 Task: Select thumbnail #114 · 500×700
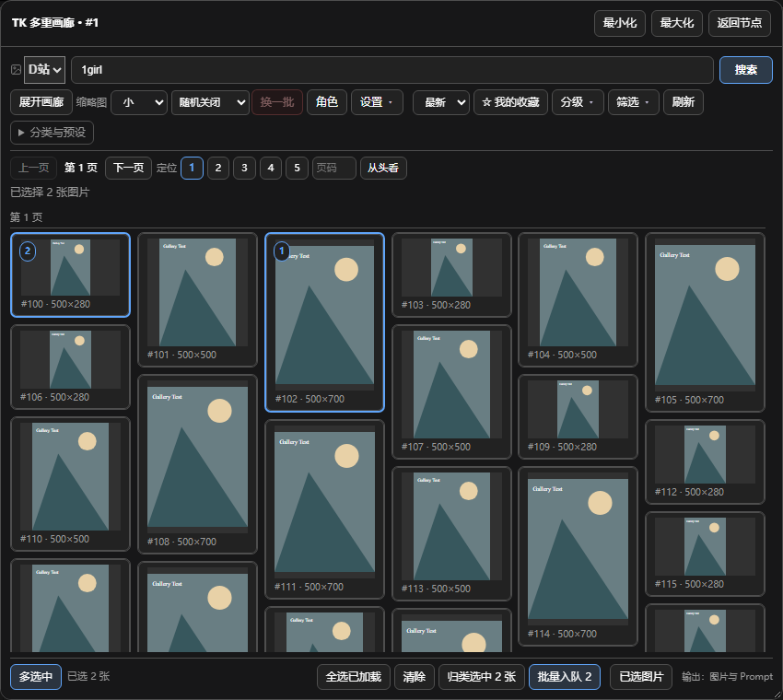[x=578, y=556]
